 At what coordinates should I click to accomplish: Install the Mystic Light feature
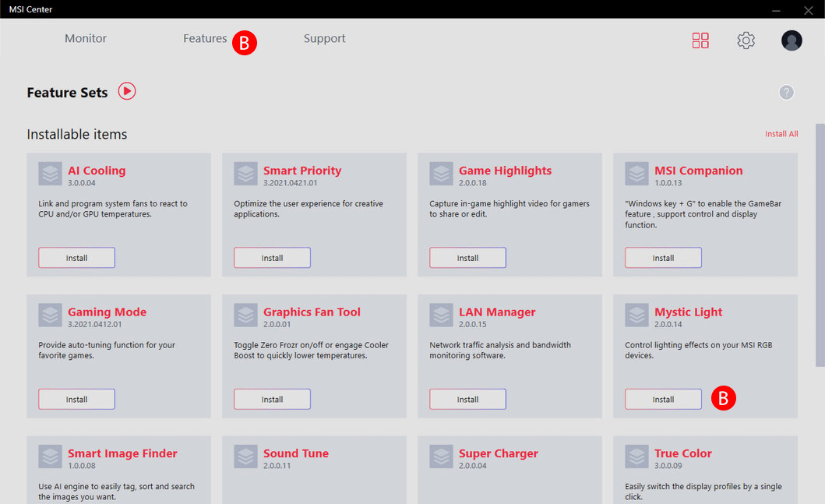[663, 400]
